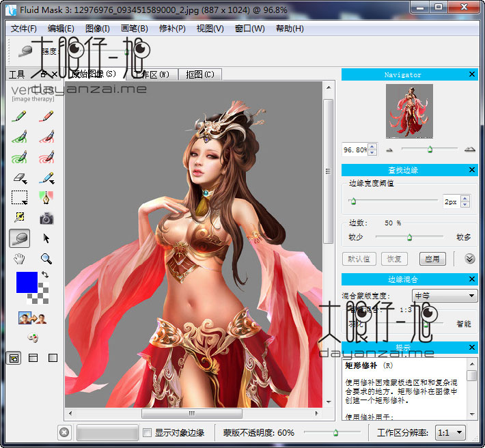
Task: Increase zoom value with Navigator stepper up arrow
Action: 372,147
